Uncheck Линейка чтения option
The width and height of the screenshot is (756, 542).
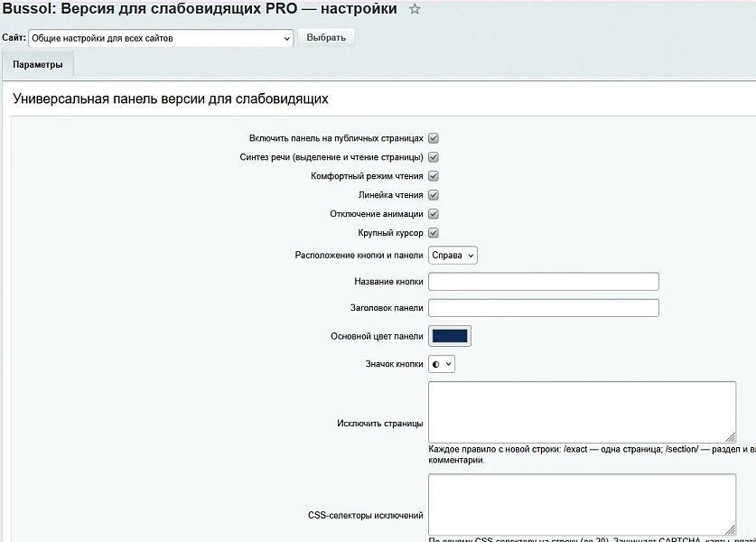pyautogui.click(x=434, y=195)
